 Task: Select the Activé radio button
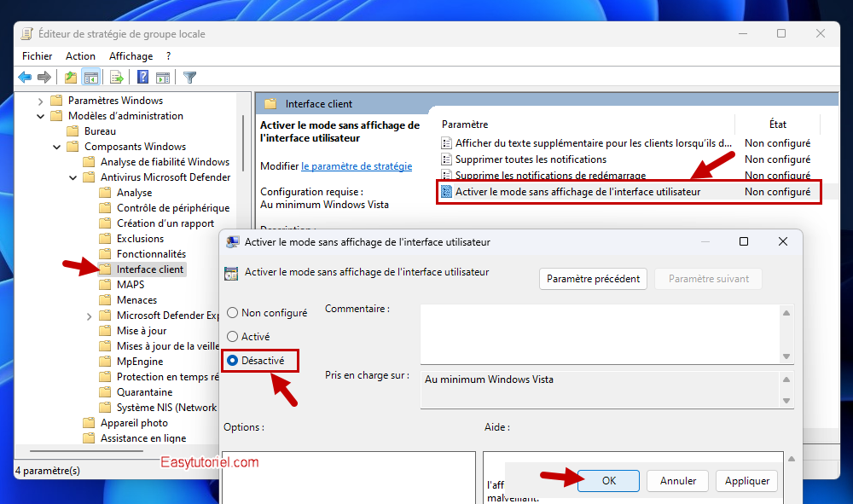pos(232,337)
